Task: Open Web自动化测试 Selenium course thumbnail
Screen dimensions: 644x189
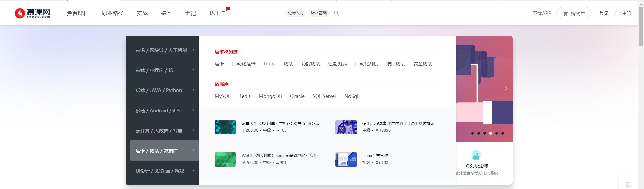Action: pos(225,160)
